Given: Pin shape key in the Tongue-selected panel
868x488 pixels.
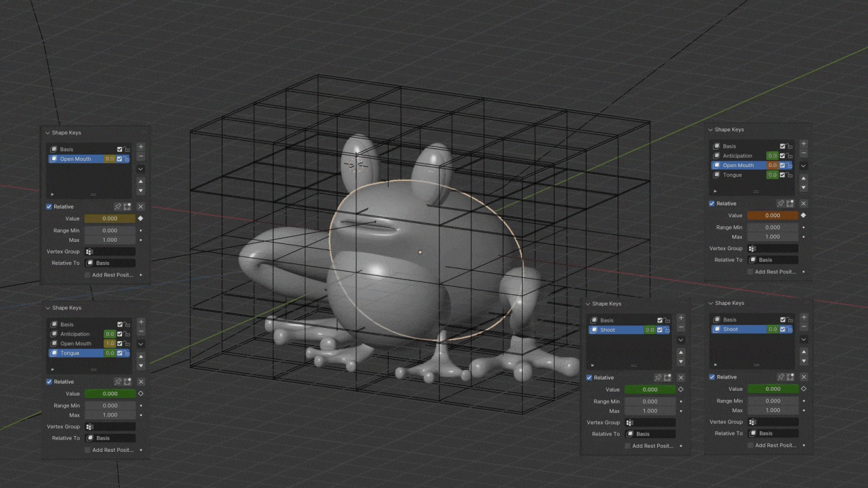Looking at the screenshot, I should point(118,382).
